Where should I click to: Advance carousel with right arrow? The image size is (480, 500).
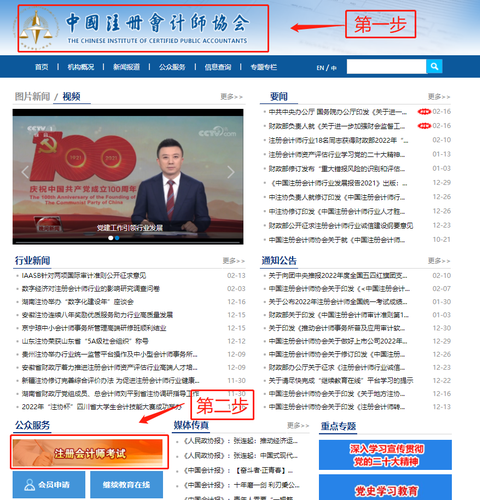231,172
